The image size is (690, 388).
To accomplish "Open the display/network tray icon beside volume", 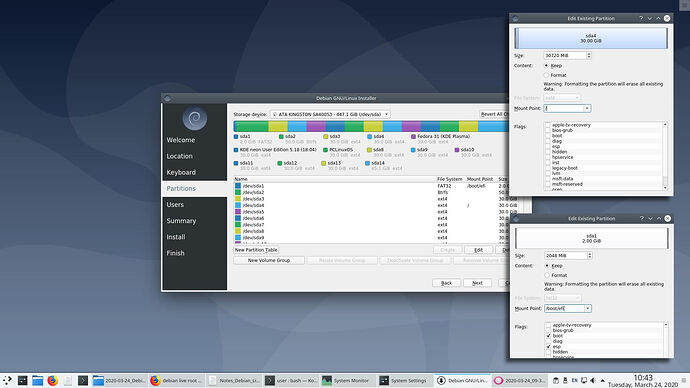I will pyautogui.click(x=584, y=381).
